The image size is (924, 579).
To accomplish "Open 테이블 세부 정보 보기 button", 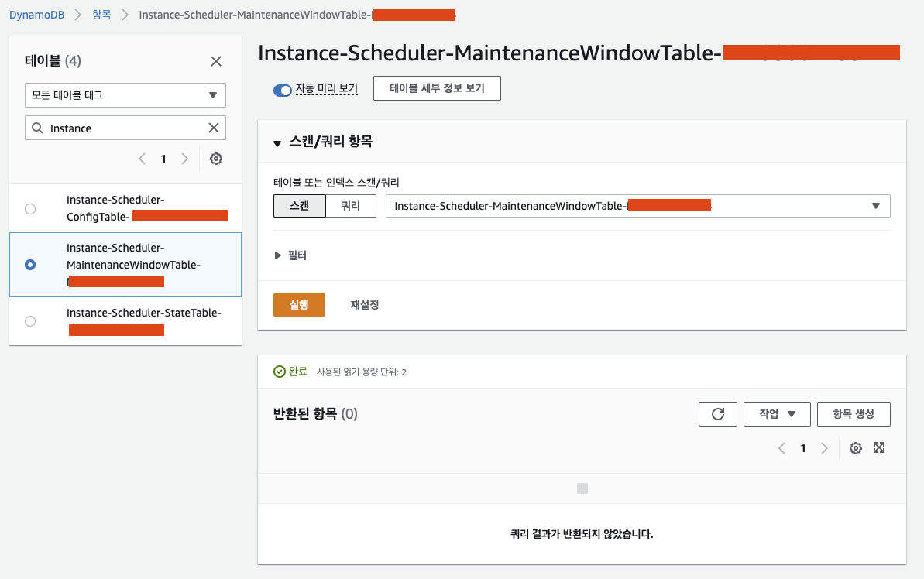I will [437, 88].
